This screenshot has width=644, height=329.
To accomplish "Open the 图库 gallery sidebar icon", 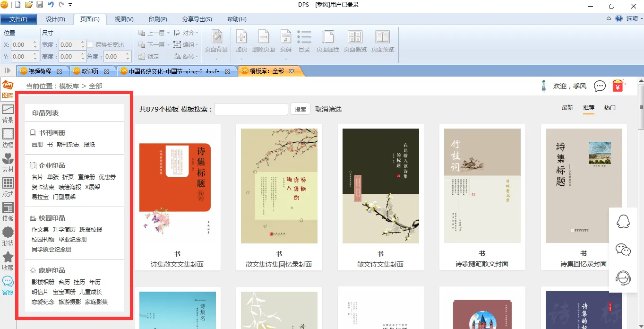I will [x=8, y=89].
